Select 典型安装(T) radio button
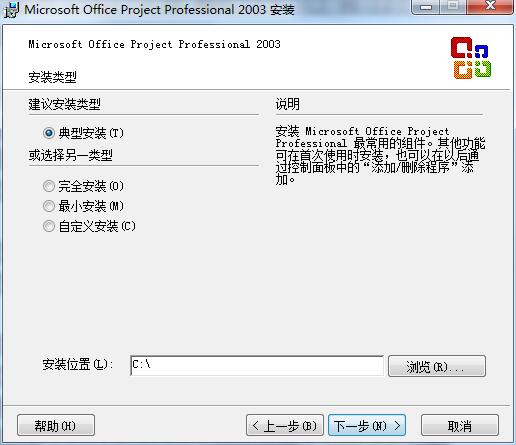 (x=49, y=133)
